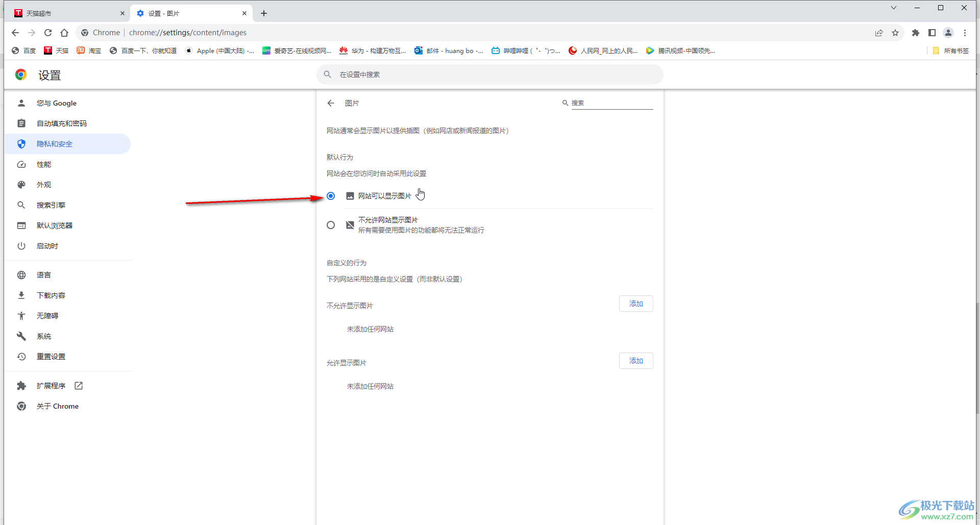Open 哔哩哔哩 bookmark
Image resolution: width=980 pixels, height=525 pixels.
tap(526, 51)
